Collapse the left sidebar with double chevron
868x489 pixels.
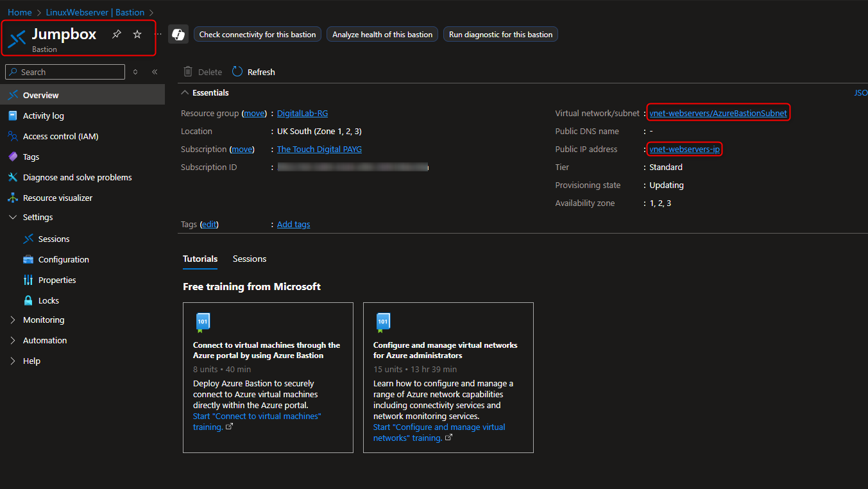155,71
